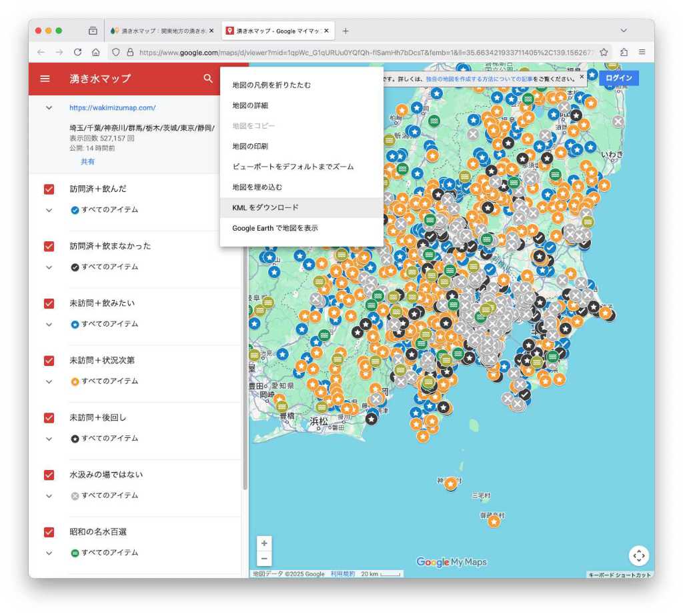
Task: Open a new tab with plus icon
Action: 346,31
